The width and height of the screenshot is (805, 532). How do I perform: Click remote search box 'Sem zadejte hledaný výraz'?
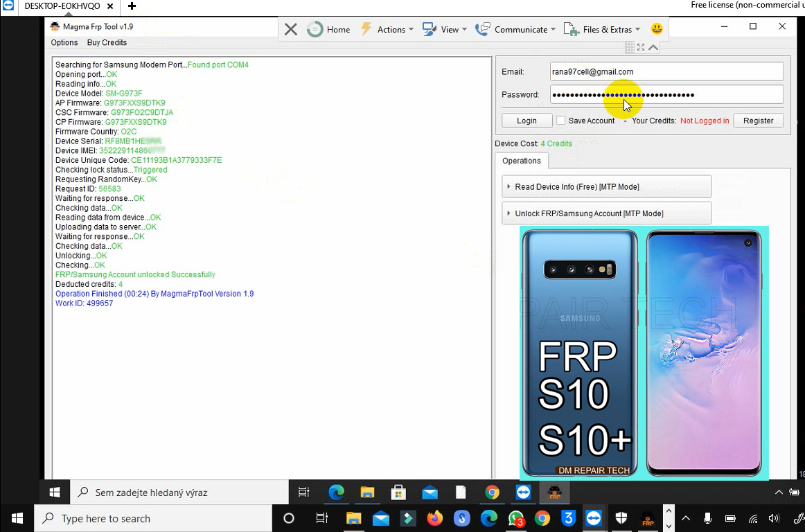pos(179,493)
